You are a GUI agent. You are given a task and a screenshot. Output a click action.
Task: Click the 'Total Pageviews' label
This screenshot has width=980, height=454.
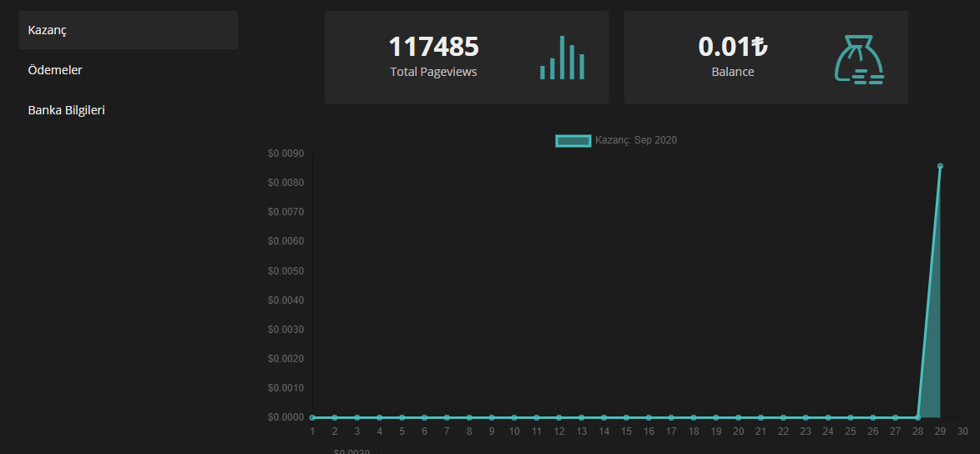[433, 72]
